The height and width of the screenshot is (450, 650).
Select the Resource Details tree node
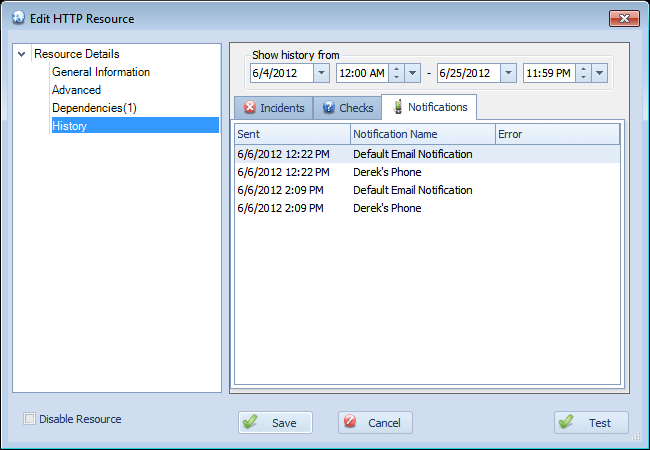click(x=77, y=54)
